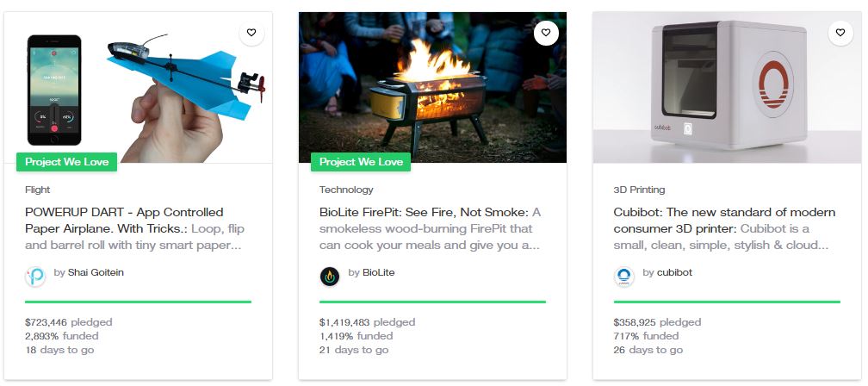Browse the Technology category link
Image resolution: width=868 pixels, height=386 pixels.
tap(346, 190)
